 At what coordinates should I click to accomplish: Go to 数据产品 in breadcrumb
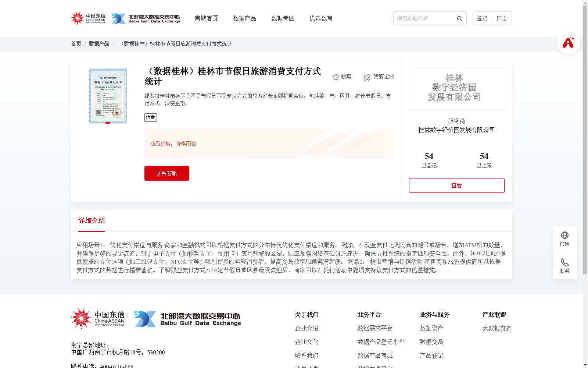click(x=99, y=44)
